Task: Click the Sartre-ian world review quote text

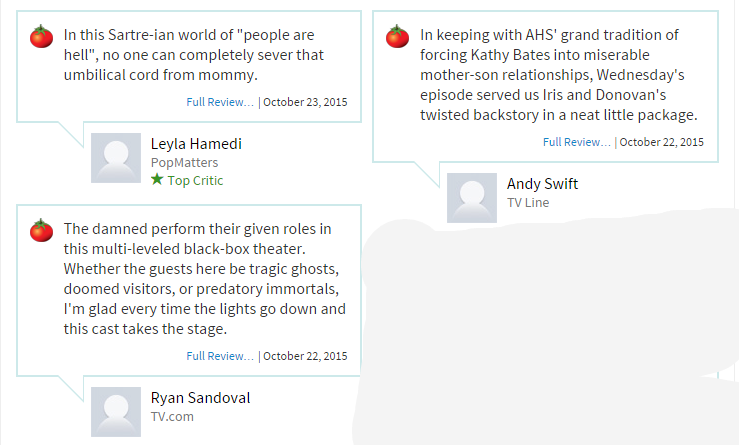Action: point(194,55)
